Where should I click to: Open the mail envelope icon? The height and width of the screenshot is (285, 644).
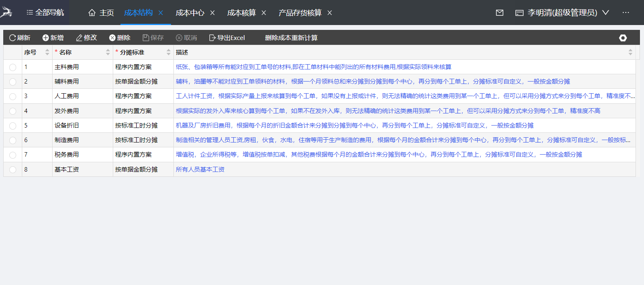[x=500, y=13]
